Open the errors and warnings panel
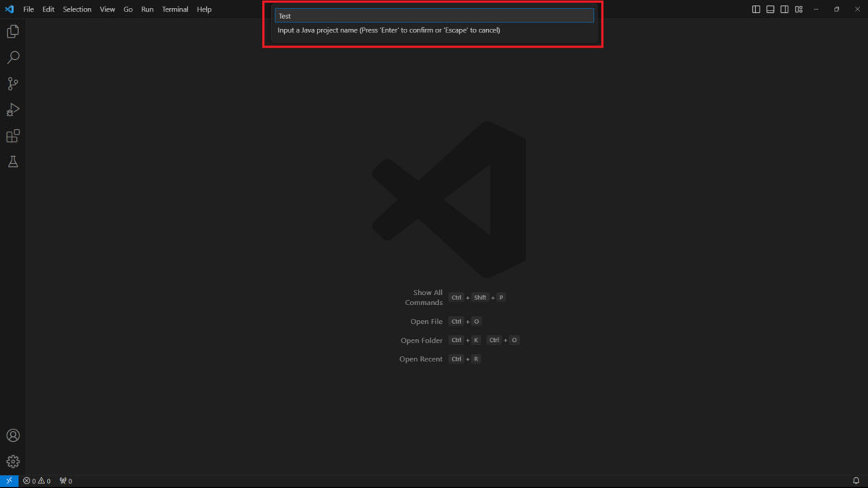The height and width of the screenshot is (488, 868). [x=37, y=480]
